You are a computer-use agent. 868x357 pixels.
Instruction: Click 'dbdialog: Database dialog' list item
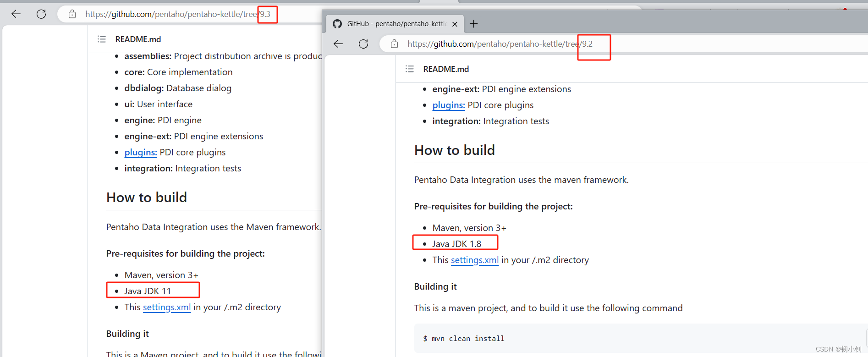click(178, 88)
